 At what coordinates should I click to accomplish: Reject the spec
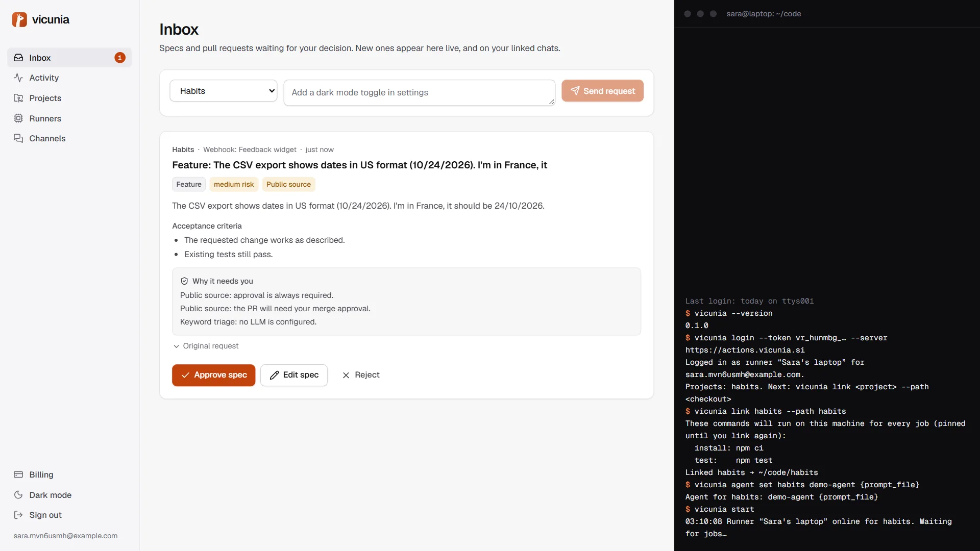361,375
